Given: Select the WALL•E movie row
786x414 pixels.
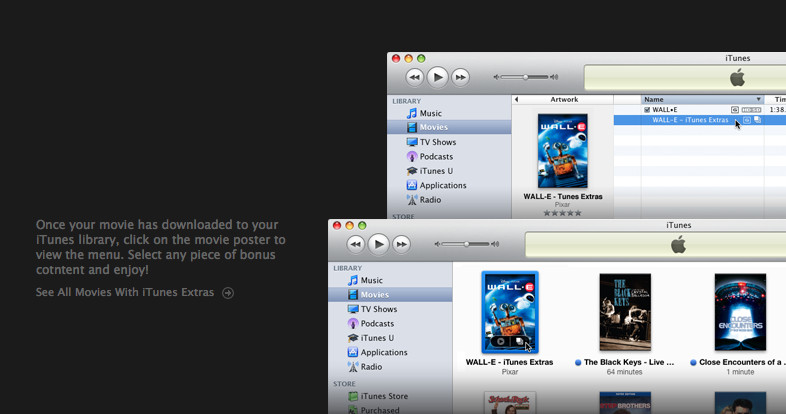Looking at the screenshot, I should pyautogui.click(x=700, y=110).
